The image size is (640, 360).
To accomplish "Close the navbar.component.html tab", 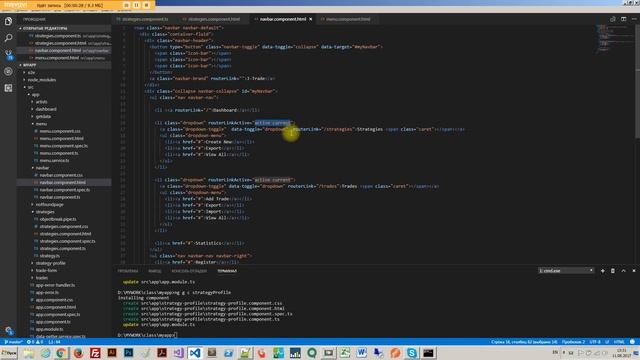I will [x=311, y=19].
